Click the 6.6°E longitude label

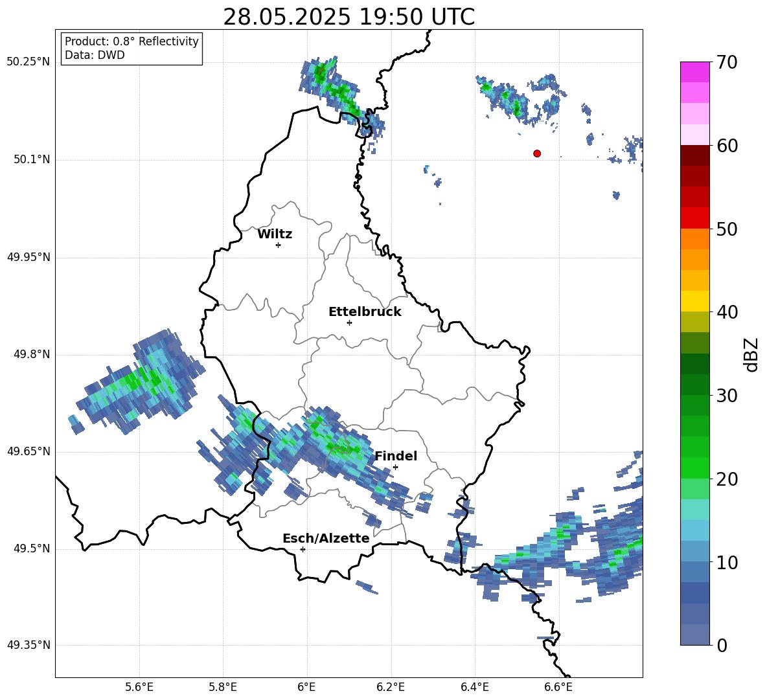click(x=558, y=687)
